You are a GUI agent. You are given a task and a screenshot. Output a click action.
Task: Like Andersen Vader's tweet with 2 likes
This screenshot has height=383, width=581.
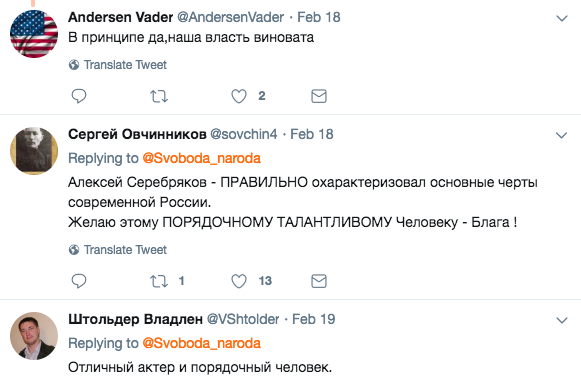coord(239,96)
